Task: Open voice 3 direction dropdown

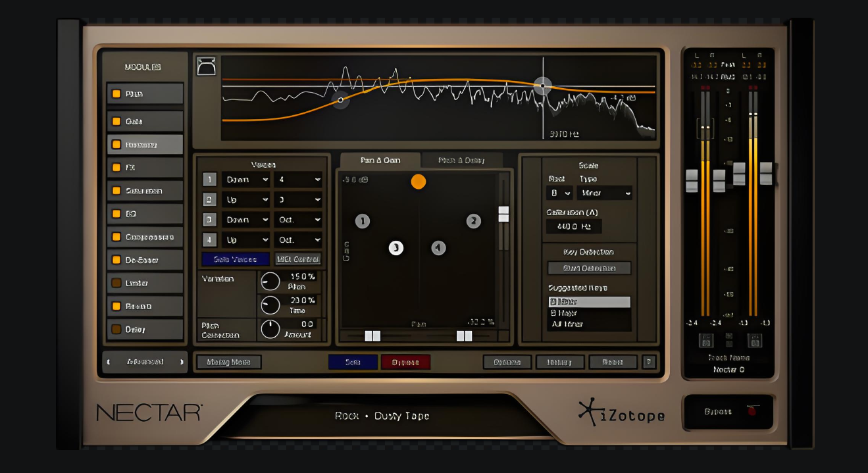Action: (245, 220)
